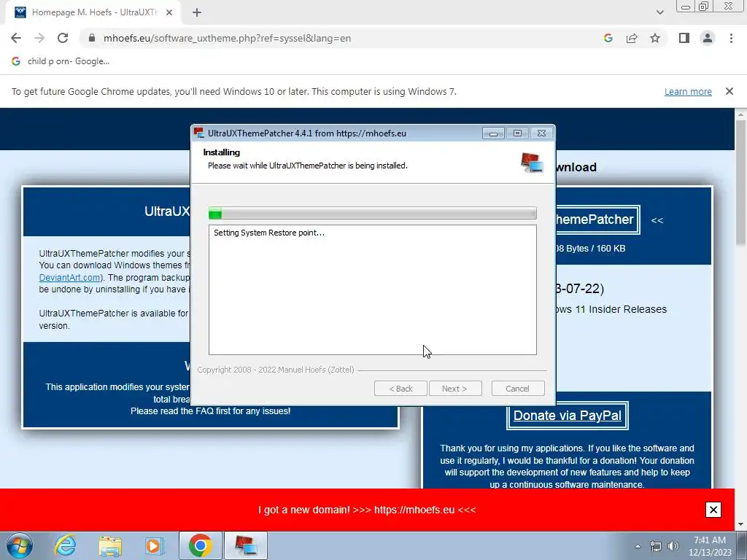
Task: Open the Google icon in address bar
Action: click(608, 38)
